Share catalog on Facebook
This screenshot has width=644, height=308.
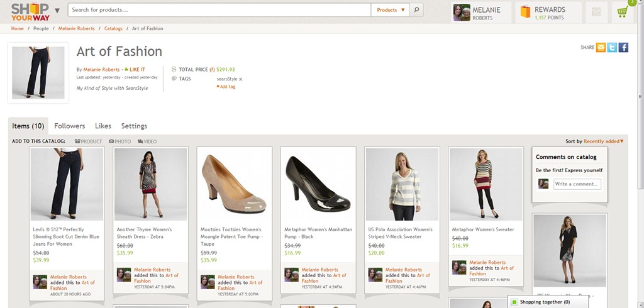[623, 48]
